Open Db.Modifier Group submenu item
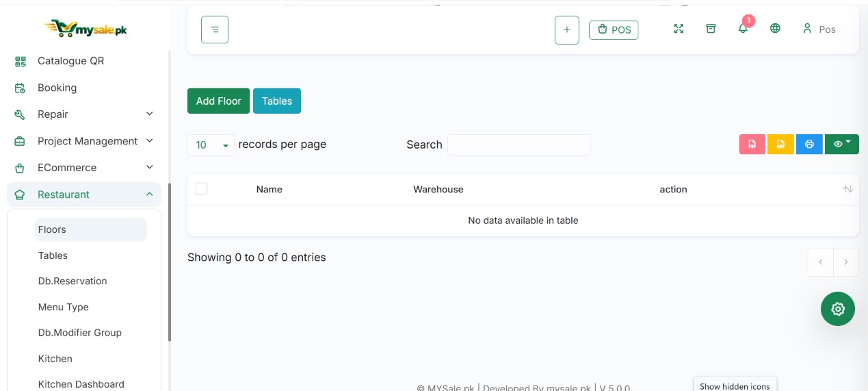Viewport: 868px width, 391px height. 80,333
